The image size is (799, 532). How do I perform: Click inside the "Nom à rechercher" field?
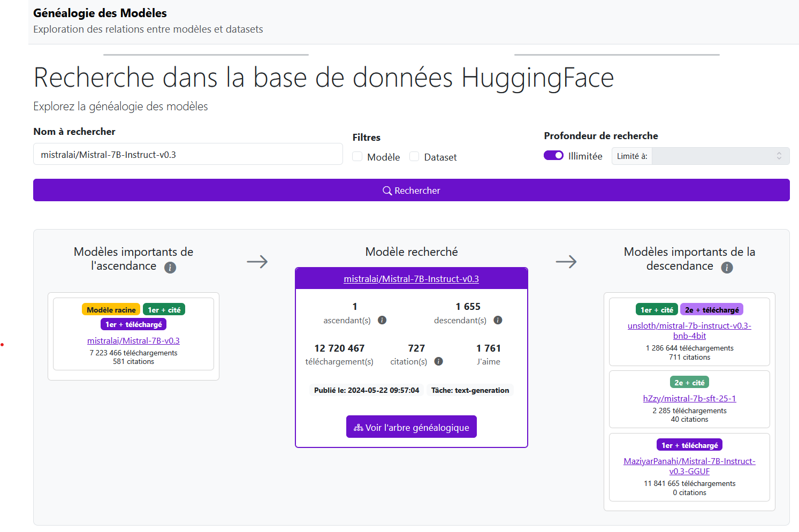pos(188,154)
